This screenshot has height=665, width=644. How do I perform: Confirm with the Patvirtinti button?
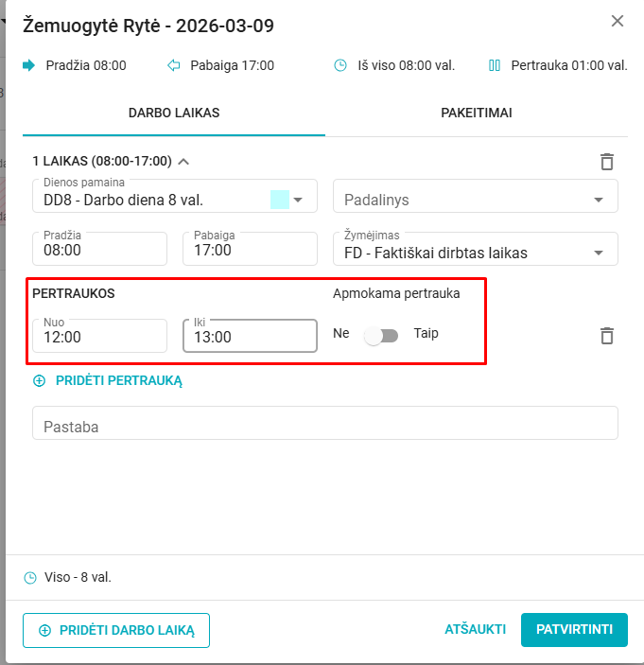click(574, 630)
